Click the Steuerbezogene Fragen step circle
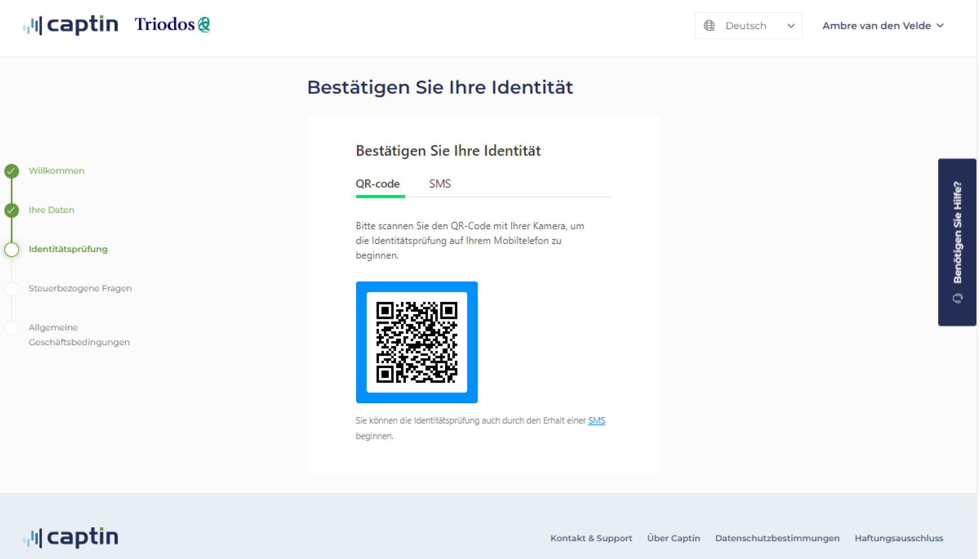The width and height of the screenshot is (980, 559). pos(12,289)
